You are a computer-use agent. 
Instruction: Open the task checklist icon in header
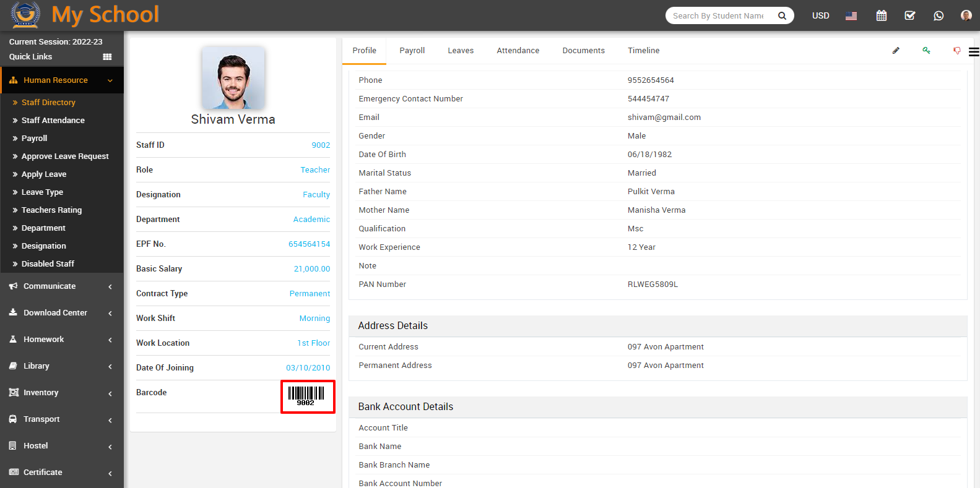tap(910, 15)
